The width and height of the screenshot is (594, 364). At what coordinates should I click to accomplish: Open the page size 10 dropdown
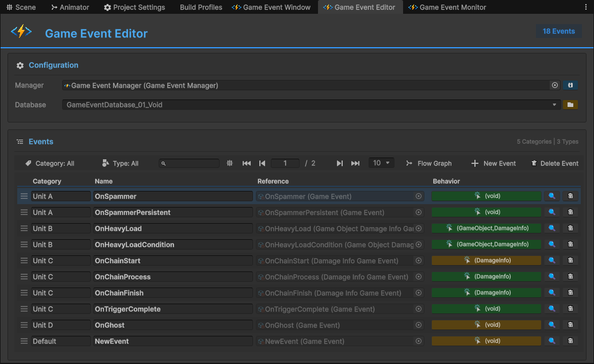tap(381, 163)
